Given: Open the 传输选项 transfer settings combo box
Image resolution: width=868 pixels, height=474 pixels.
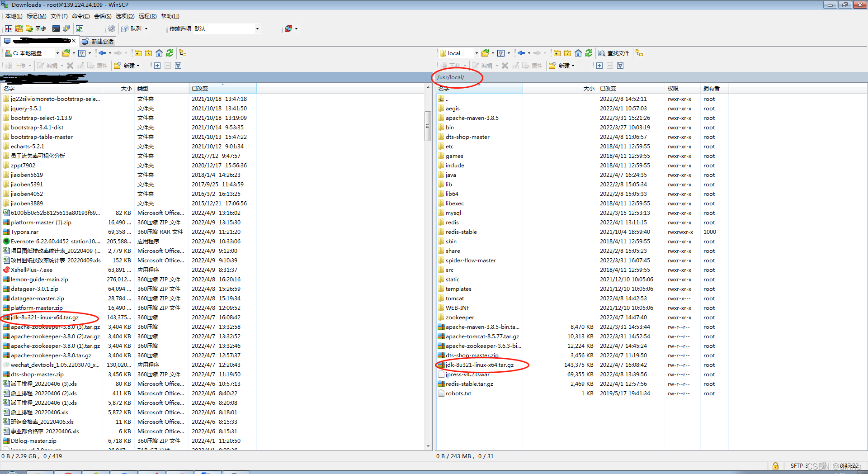Looking at the screenshot, I should pyautogui.click(x=227, y=28).
